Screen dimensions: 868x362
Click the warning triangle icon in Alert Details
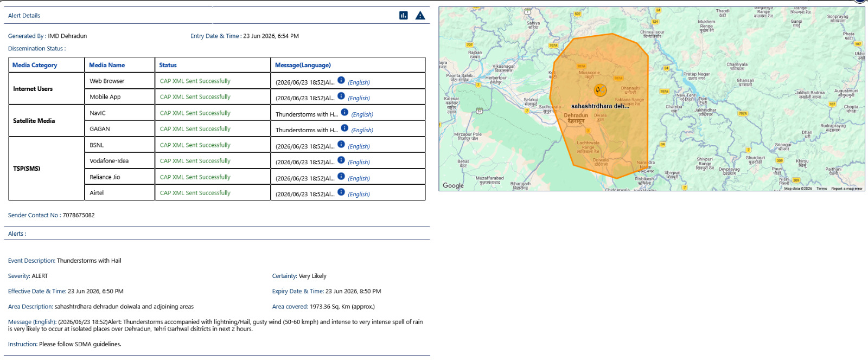[x=420, y=15]
